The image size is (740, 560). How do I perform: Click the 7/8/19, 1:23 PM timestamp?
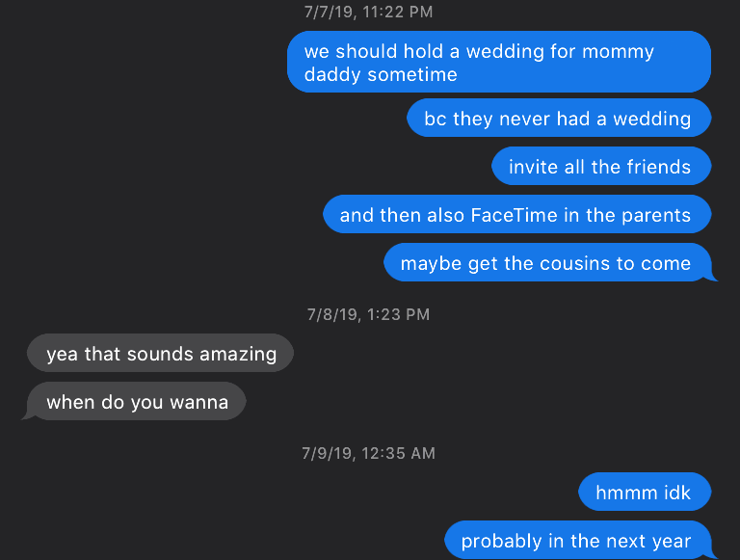tap(368, 314)
